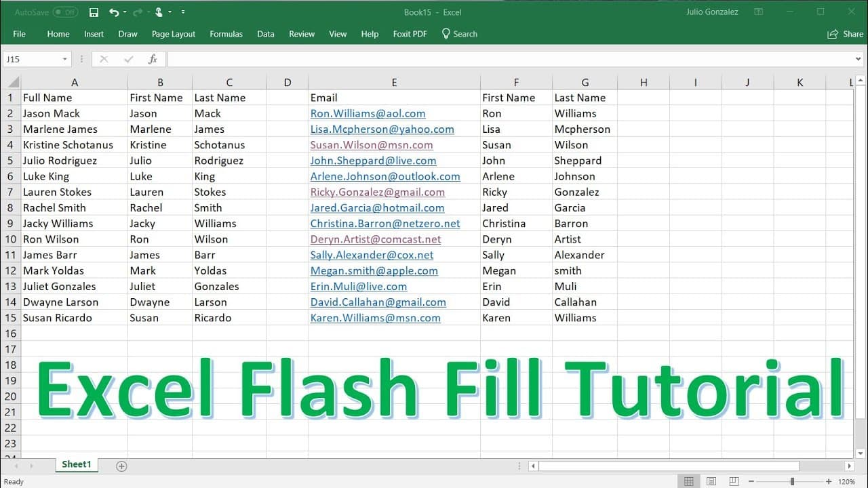Viewport: 868px width, 488px height.
Task: Switch to Page Break Preview icon
Action: point(734,481)
